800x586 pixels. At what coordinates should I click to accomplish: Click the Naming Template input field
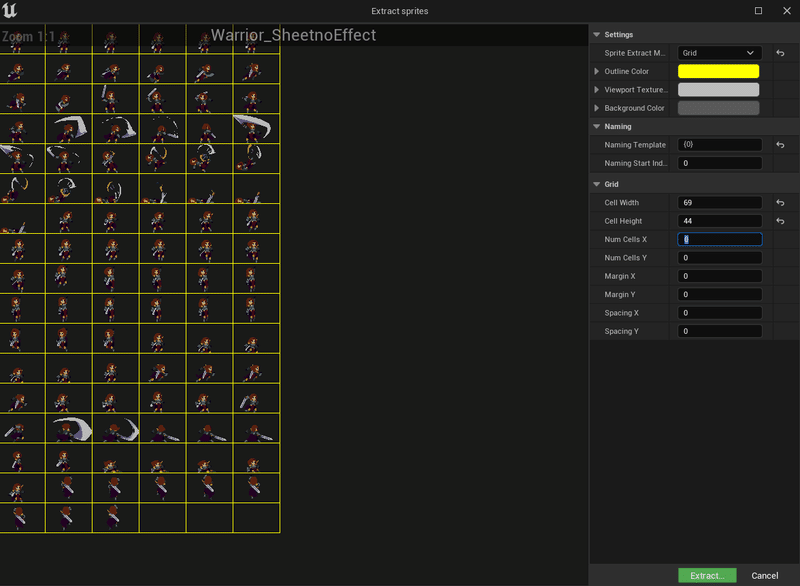[718, 144]
